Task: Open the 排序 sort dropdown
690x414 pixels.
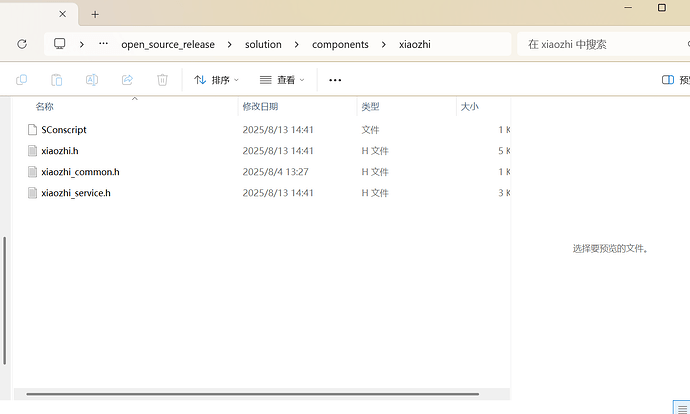Action: point(216,80)
